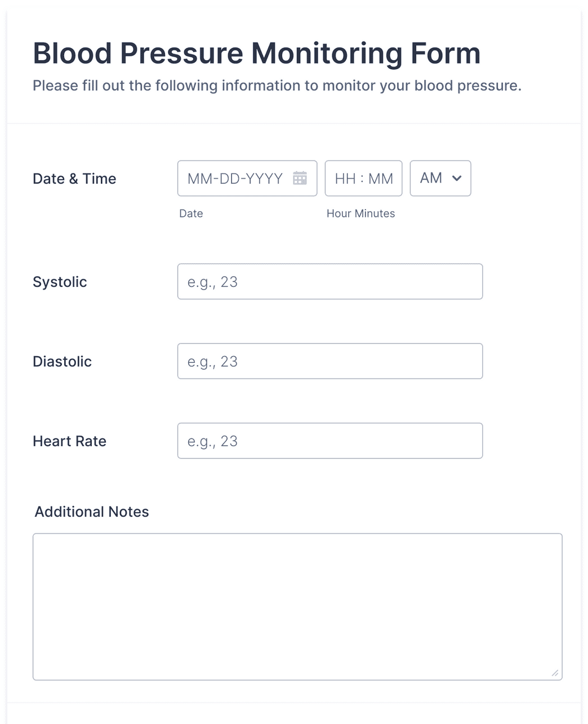
Task: Click the chevron next to AM
Action: point(457,178)
